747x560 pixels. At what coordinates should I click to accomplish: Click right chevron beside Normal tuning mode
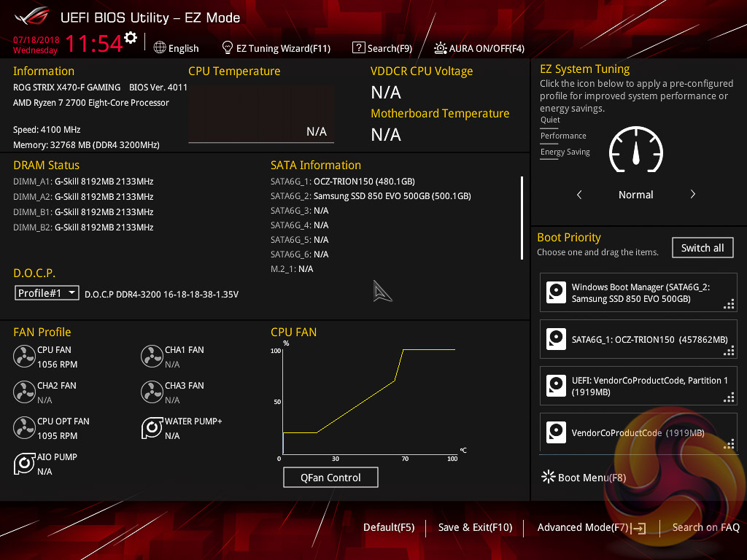pos(692,195)
